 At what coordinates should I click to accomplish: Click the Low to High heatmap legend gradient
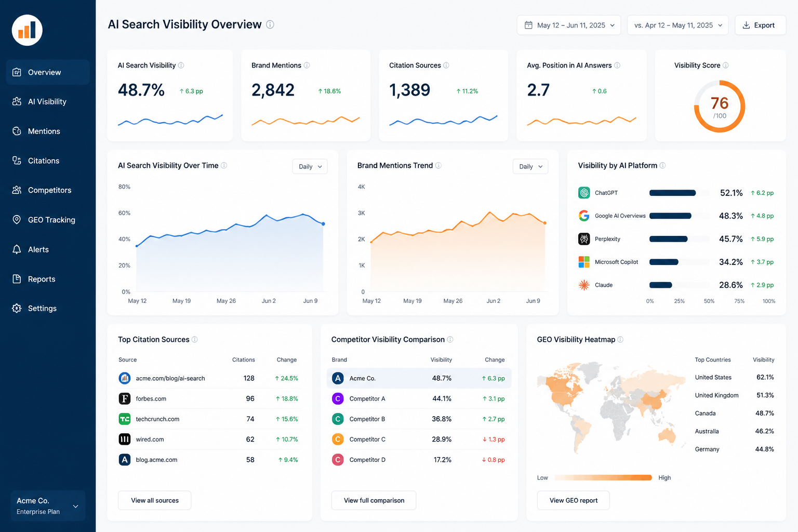point(603,477)
